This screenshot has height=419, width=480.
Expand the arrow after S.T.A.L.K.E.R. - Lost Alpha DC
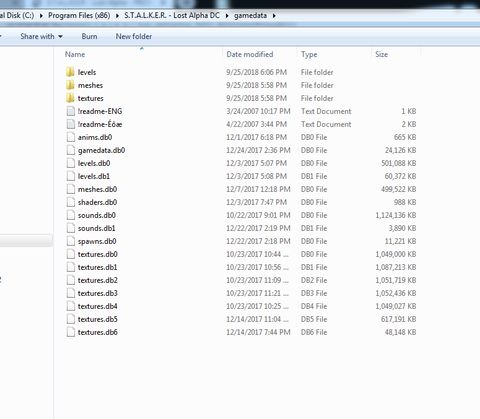pos(227,16)
